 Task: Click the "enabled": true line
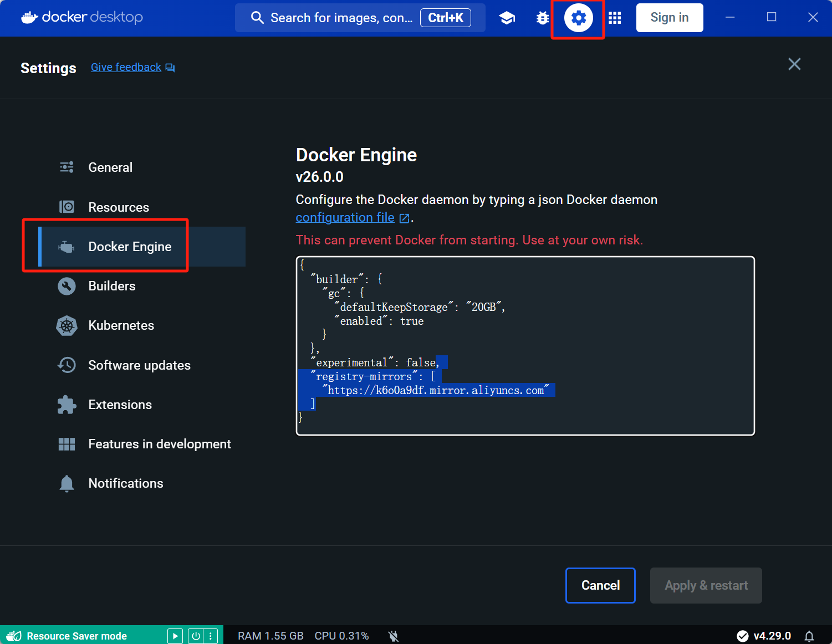click(x=379, y=321)
